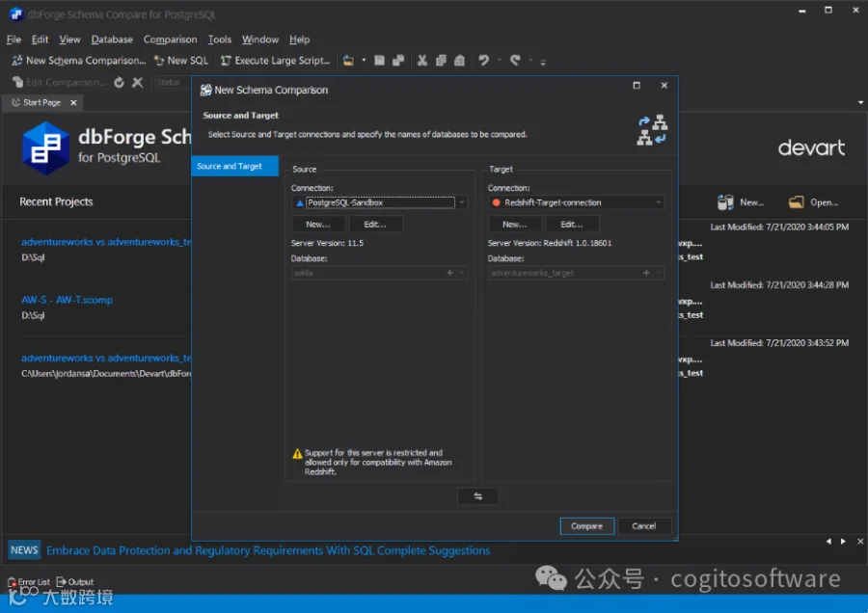Click Edit button under Target connection
Screen dimensions: 868x613
coord(572,224)
